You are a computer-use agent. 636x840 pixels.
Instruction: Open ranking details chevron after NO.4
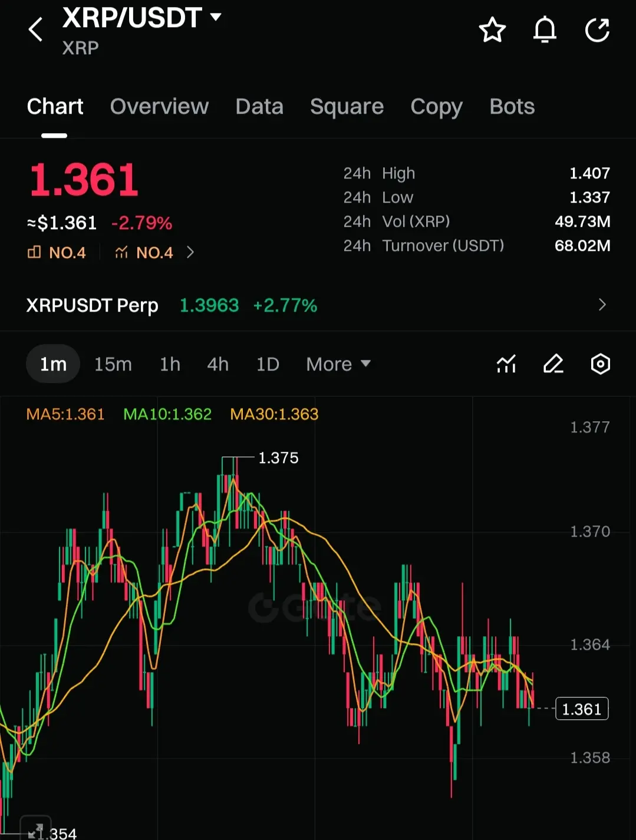click(190, 252)
